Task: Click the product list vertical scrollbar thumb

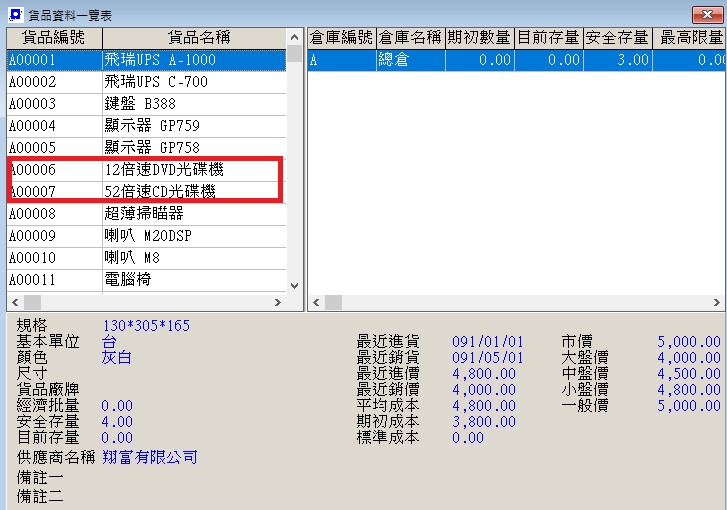Action: 294,53
